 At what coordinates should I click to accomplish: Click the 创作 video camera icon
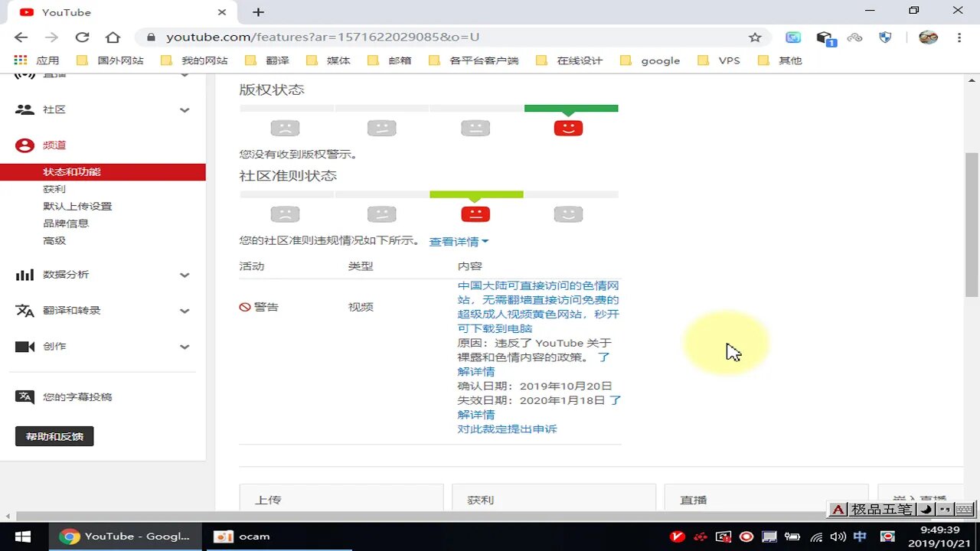(25, 347)
